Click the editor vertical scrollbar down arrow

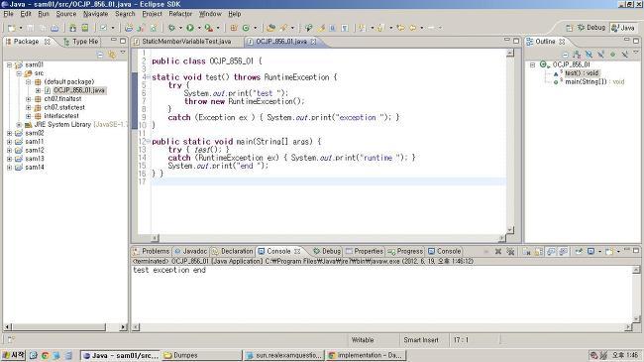(510, 230)
